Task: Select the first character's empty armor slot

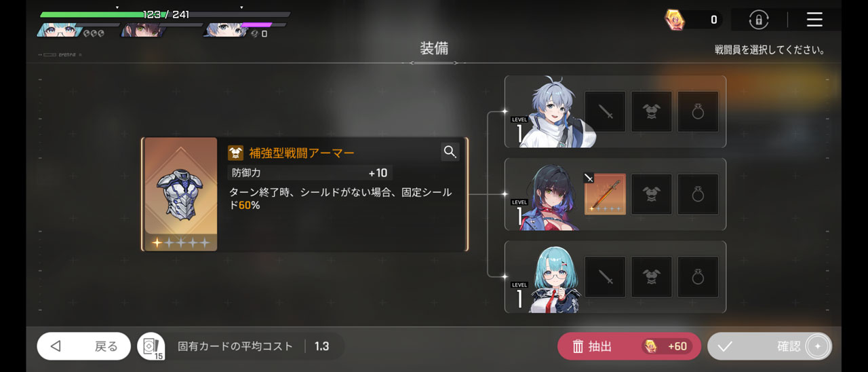Action: (x=652, y=112)
